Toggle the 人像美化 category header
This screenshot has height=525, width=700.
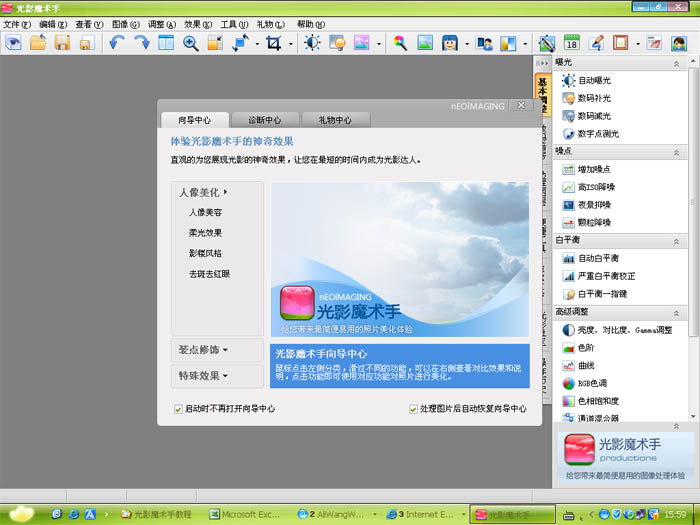pos(204,192)
